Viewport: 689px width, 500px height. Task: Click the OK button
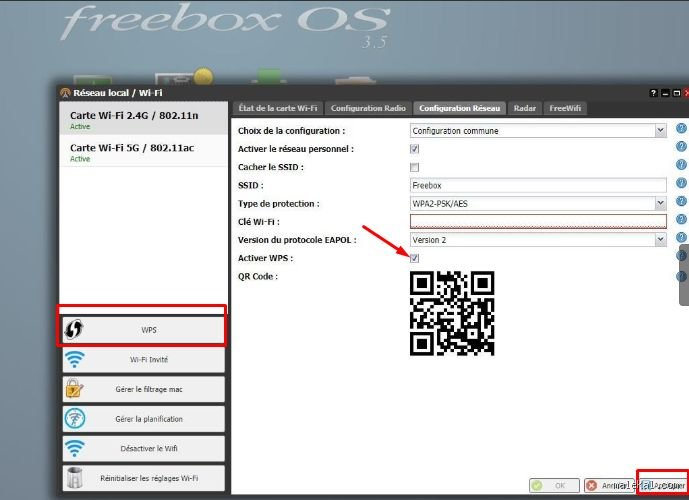pyautogui.click(x=555, y=486)
